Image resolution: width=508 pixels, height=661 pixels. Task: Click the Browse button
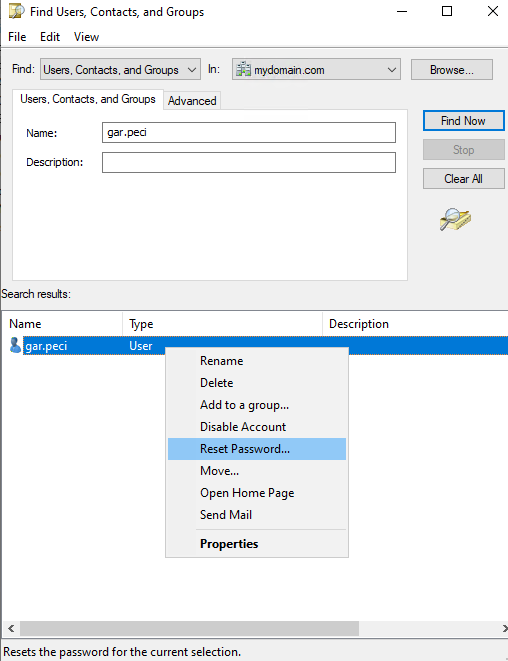click(x=452, y=70)
